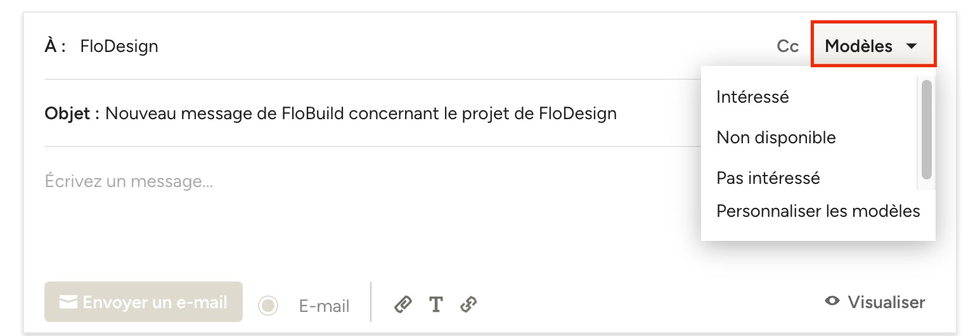The width and height of the screenshot is (980, 336).
Task: Select the E-mail radio button
Action: point(268,306)
